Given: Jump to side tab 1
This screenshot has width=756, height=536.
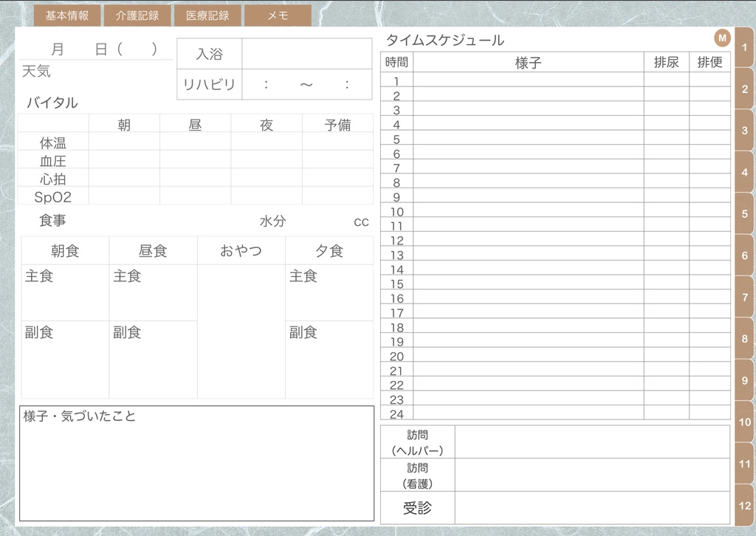Looking at the screenshot, I should click(744, 47).
